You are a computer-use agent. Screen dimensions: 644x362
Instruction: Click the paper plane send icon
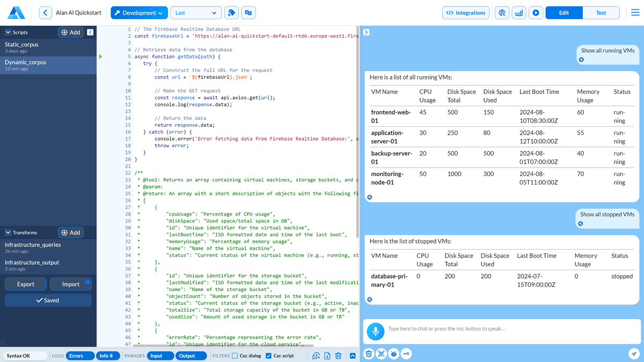pyautogui.click(x=633, y=353)
